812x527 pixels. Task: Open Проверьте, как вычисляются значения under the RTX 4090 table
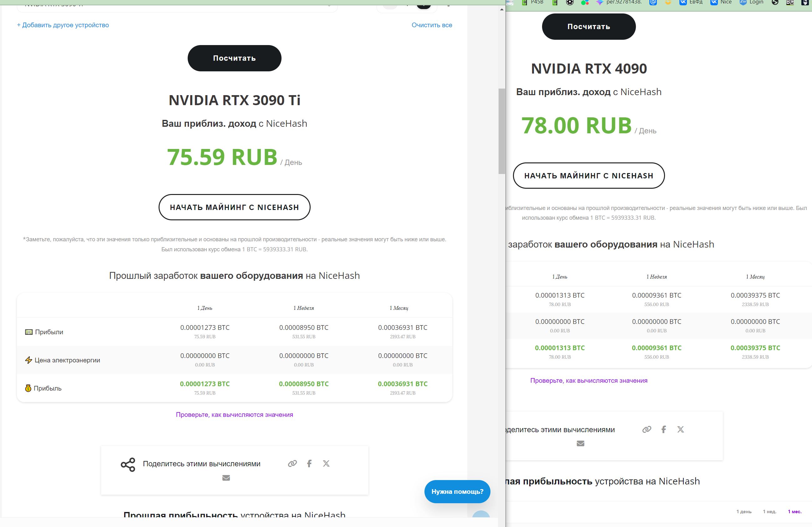pos(589,381)
